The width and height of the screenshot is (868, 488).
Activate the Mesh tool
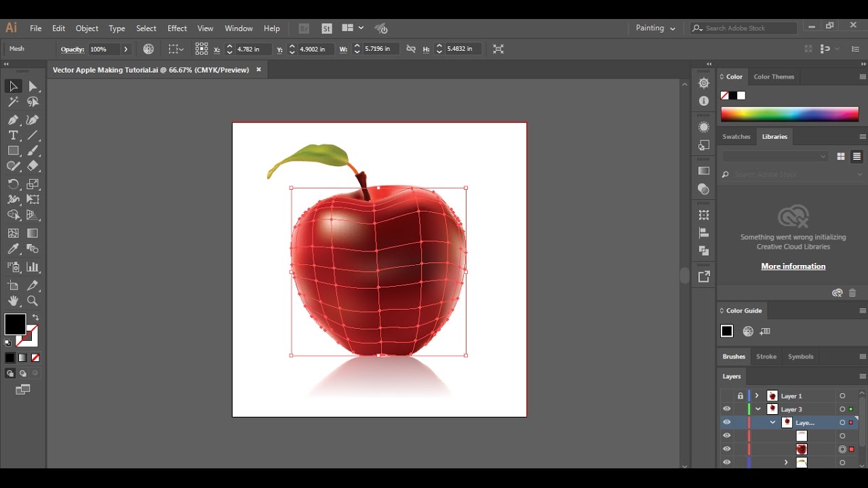pyautogui.click(x=13, y=233)
